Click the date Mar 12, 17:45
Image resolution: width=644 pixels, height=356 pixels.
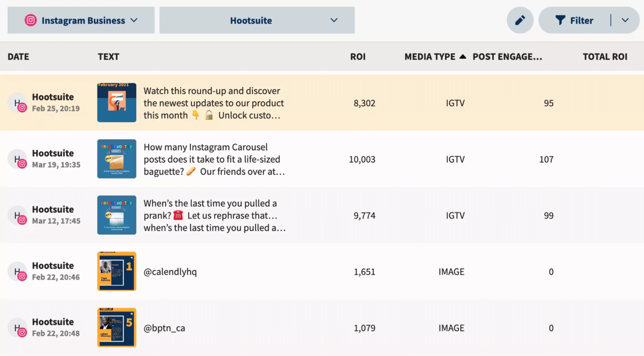click(56, 221)
